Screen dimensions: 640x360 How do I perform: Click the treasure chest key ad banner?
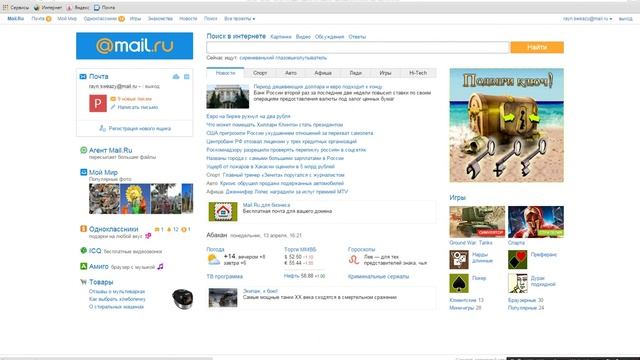pyautogui.click(x=507, y=125)
